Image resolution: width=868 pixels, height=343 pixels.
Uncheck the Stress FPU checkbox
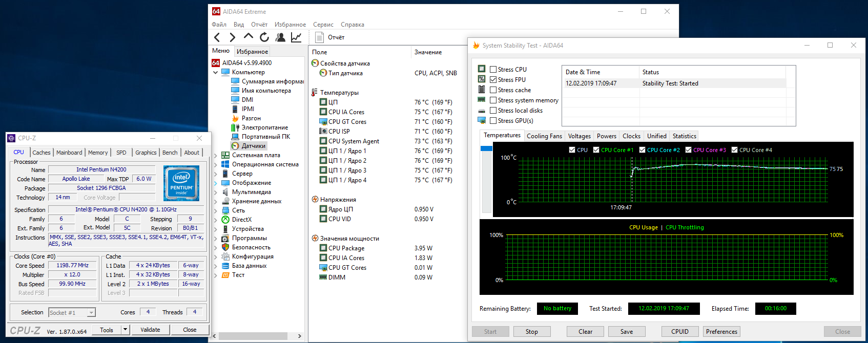(x=493, y=80)
